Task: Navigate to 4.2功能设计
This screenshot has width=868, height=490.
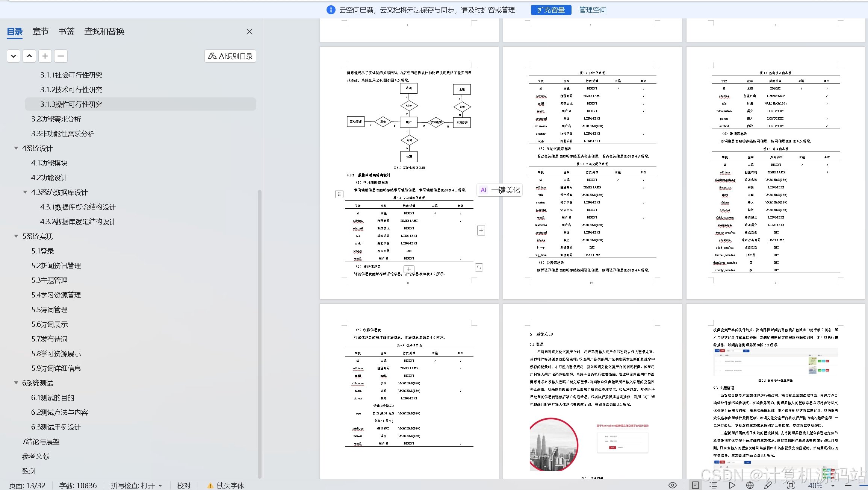Action: [49, 178]
